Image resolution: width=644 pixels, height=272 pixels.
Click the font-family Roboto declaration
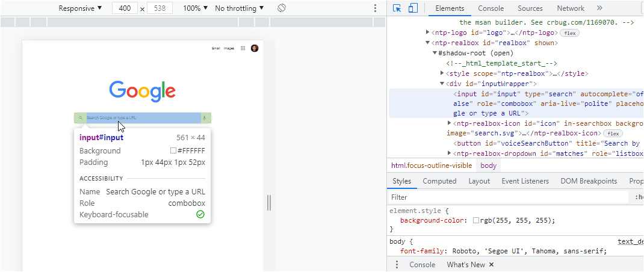point(503,252)
